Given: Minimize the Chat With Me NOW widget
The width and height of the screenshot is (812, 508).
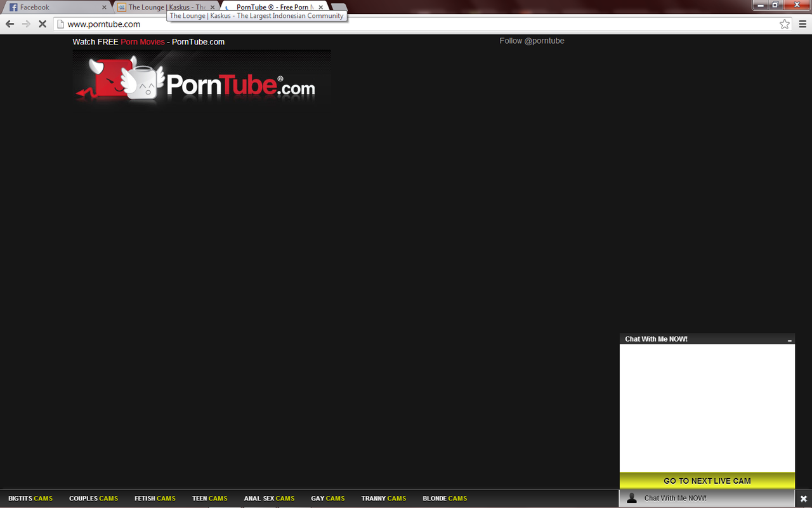Looking at the screenshot, I should 790,340.
